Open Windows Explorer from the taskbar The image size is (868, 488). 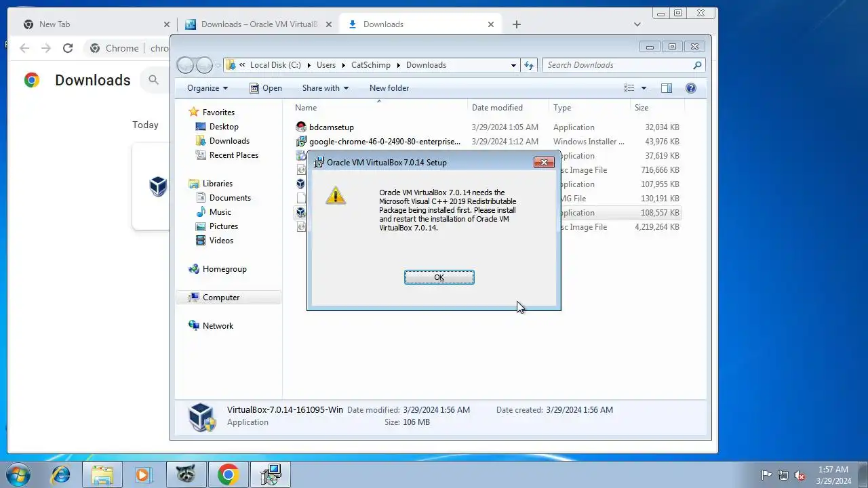pos(102,475)
